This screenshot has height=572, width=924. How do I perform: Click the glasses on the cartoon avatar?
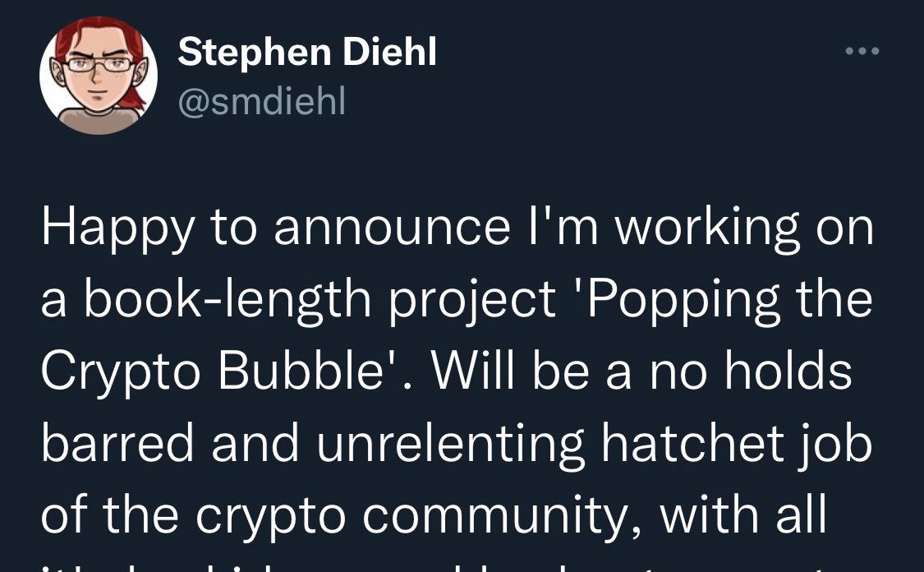coord(98,64)
